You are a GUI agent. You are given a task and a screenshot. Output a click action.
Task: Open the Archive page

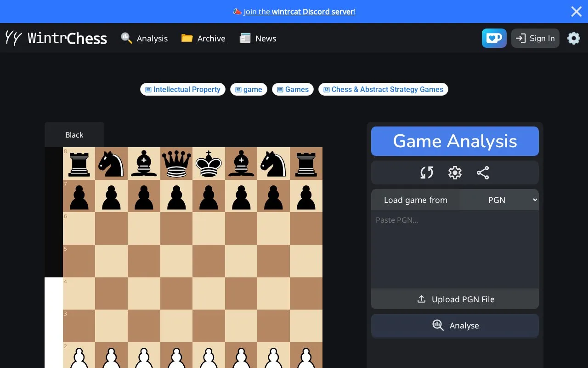203,38
